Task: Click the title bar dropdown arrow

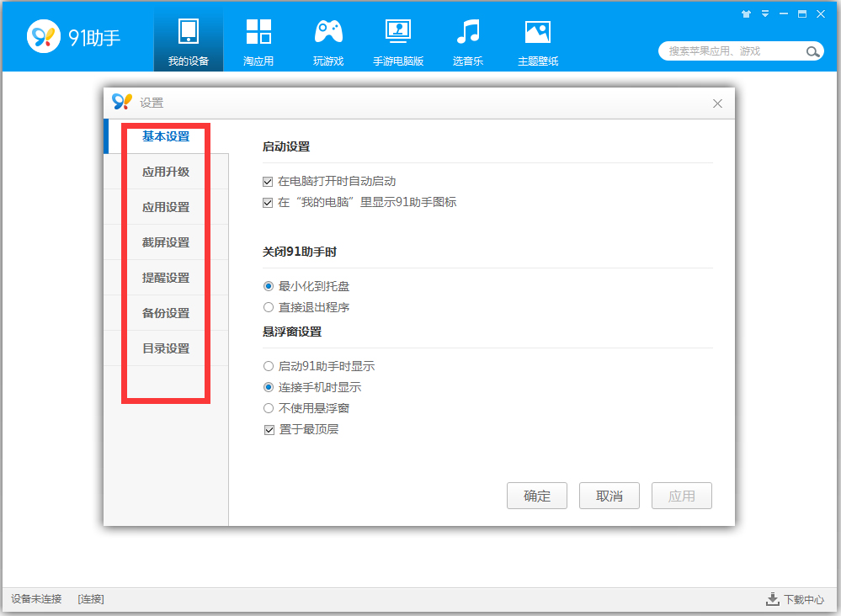Action: tap(764, 13)
